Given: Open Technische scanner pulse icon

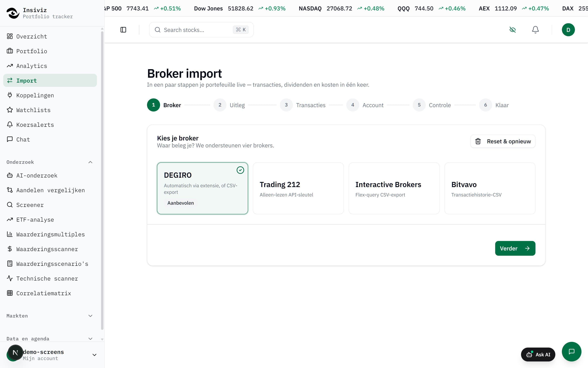Looking at the screenshot, I should [x=10, y=278].
